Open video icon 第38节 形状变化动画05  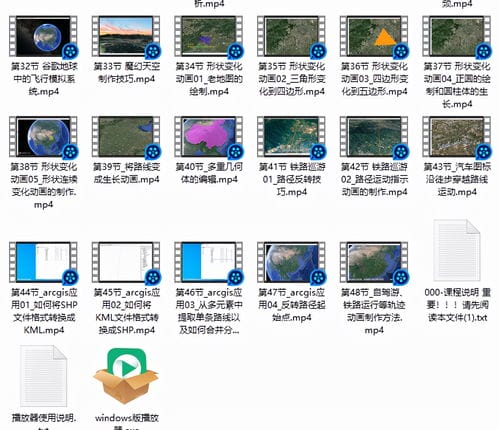(x=43, y=137)
